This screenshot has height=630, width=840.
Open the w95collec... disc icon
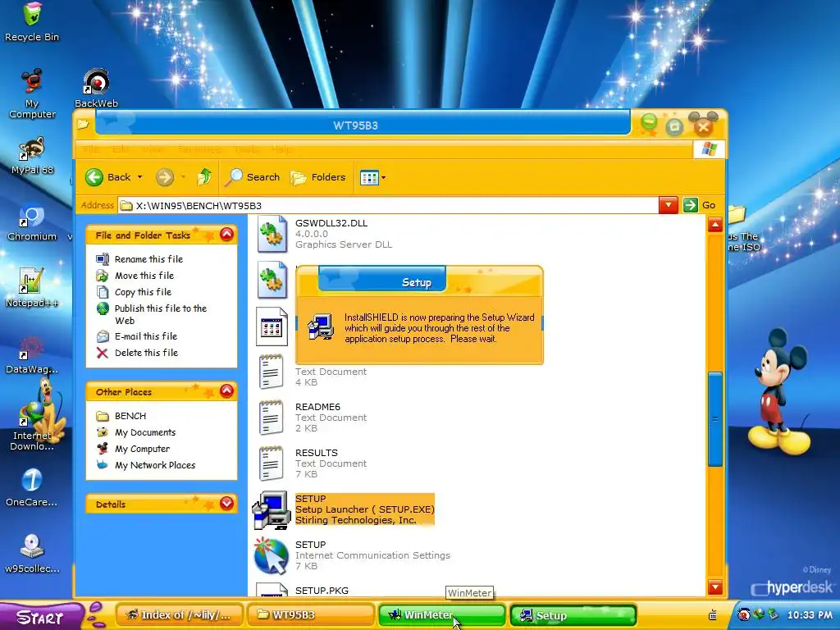32,554
